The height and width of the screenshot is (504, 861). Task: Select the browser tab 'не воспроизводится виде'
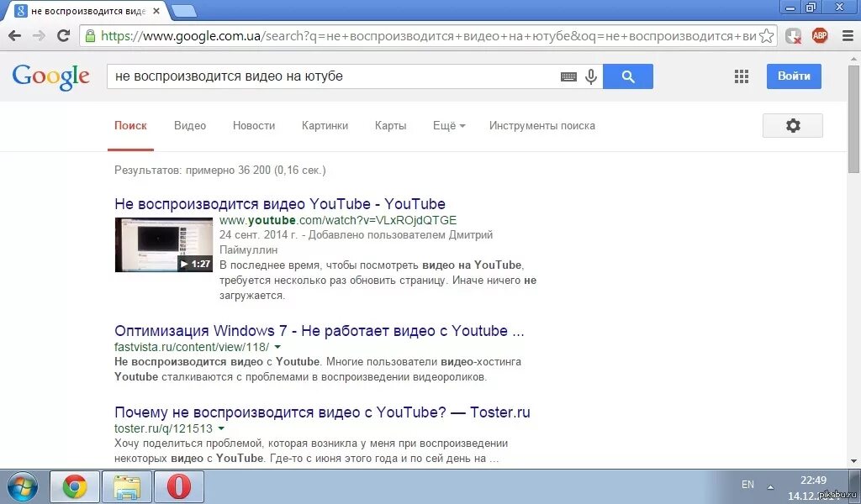(87, 11)
